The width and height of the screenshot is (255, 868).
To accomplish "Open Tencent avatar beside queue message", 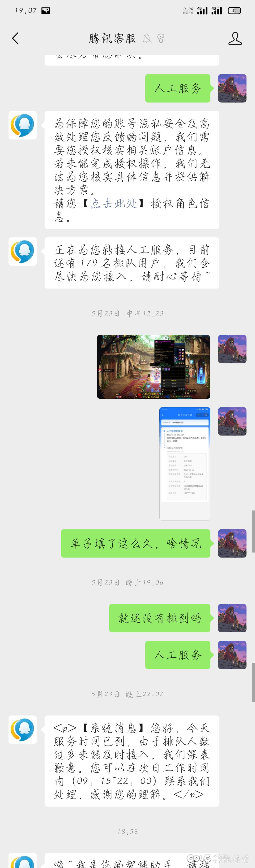I will click(22, 251).
